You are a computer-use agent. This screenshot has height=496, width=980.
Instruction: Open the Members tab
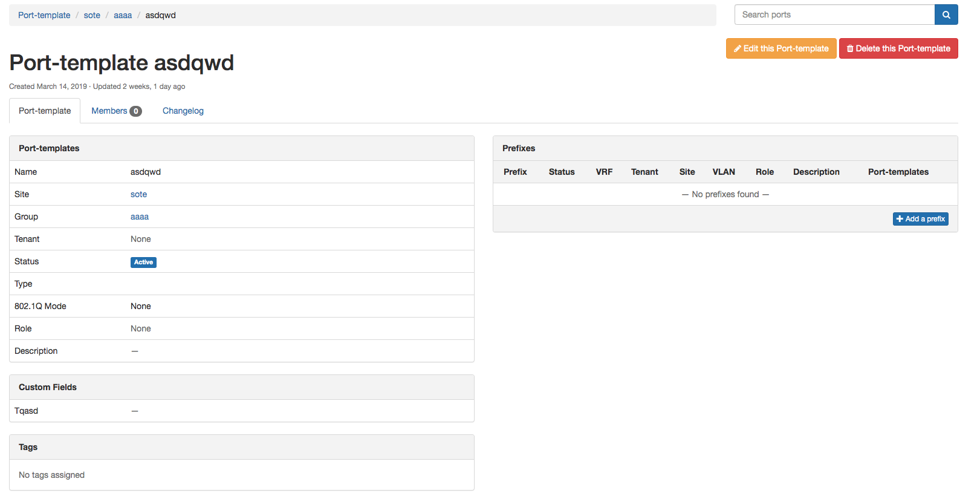click(109, 111)
